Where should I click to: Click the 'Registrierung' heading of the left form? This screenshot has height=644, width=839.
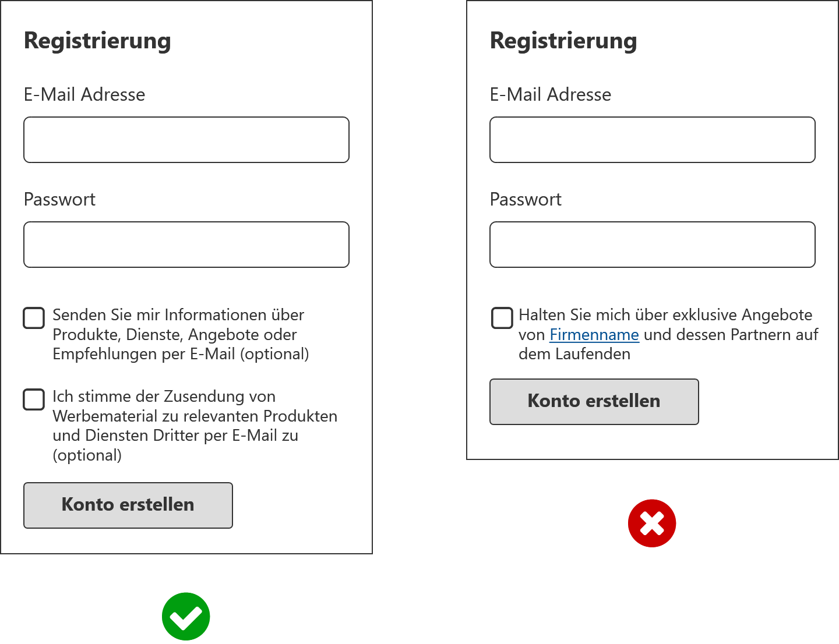pos(97,41)
